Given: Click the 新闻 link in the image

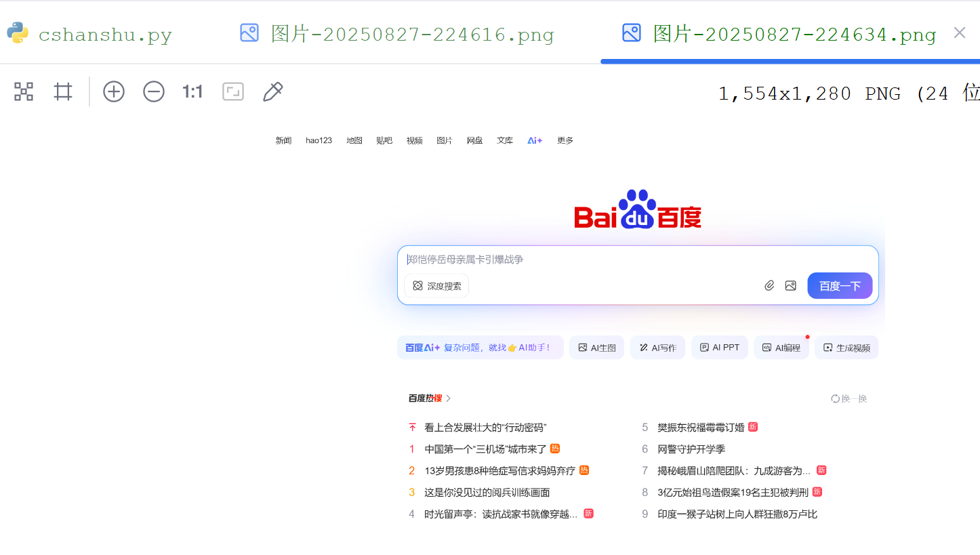Looking at the screenshot, I should point(283,140).
